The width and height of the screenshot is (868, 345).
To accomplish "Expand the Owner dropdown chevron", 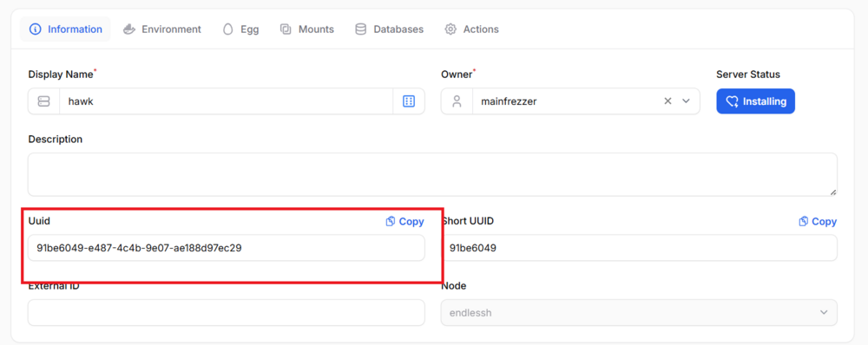I will coord(687,101).
